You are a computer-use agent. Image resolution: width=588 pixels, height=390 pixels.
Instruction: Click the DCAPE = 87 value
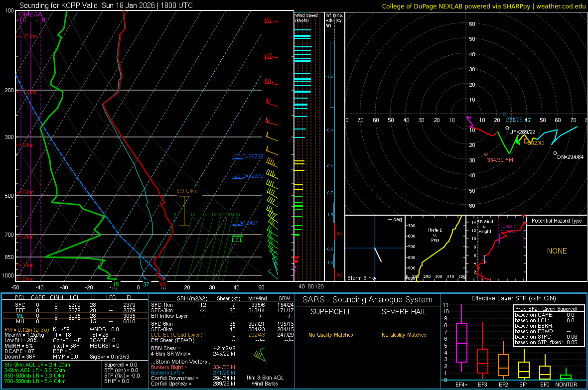[x=19, y=351]
